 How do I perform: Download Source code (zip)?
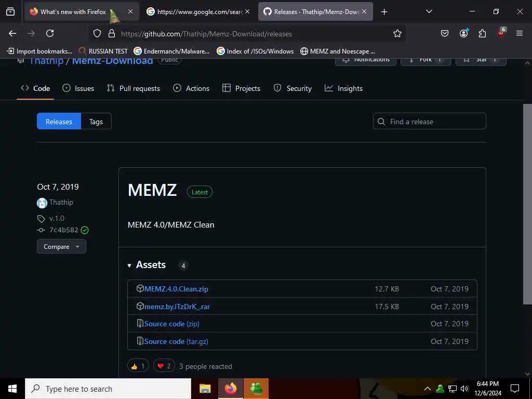171,324
